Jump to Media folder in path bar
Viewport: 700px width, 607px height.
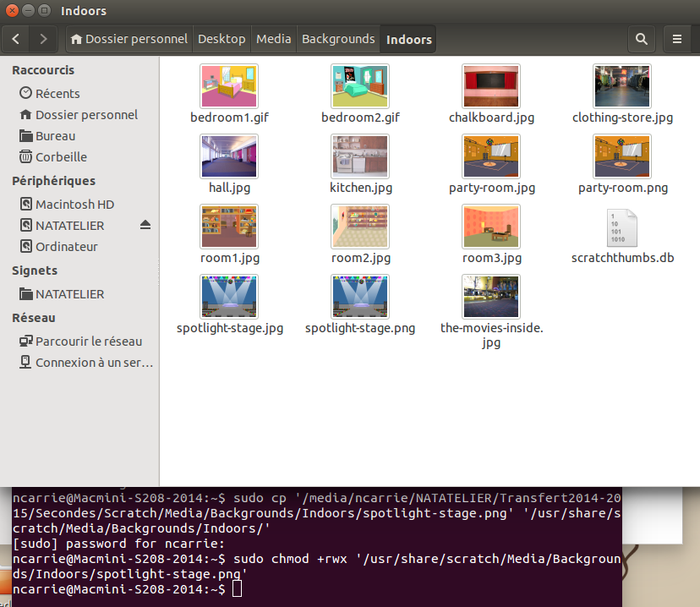(273, 39)
